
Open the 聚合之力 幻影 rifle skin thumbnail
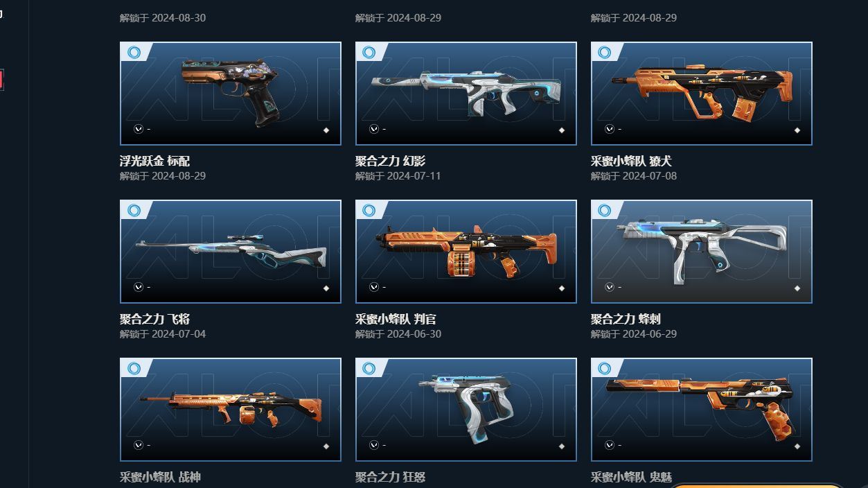pos(466,94)
